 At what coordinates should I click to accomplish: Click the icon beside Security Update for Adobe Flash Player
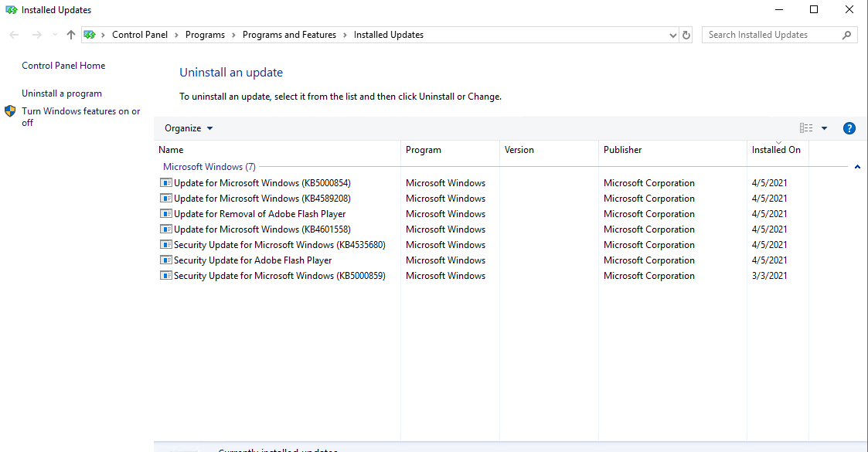(166, 260)
